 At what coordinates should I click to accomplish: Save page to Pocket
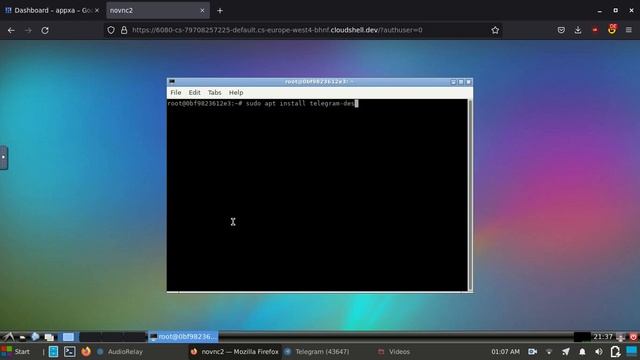point(561,30)
